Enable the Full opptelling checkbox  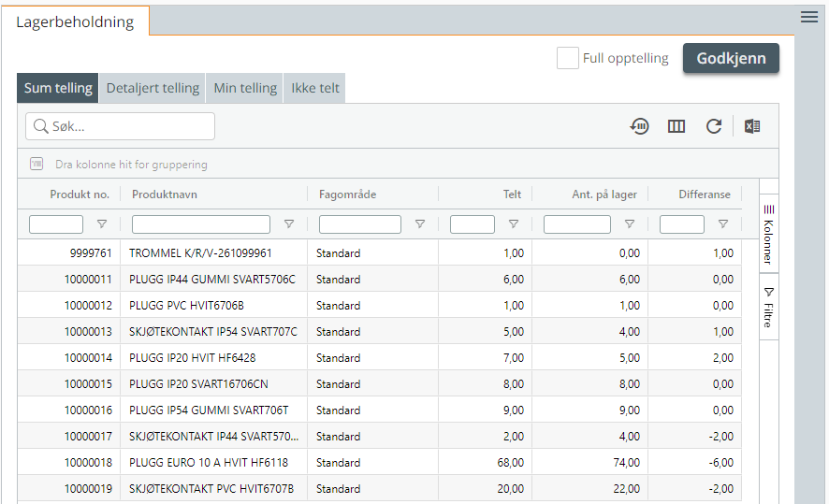pyautogui.click(x=567, y=58)
